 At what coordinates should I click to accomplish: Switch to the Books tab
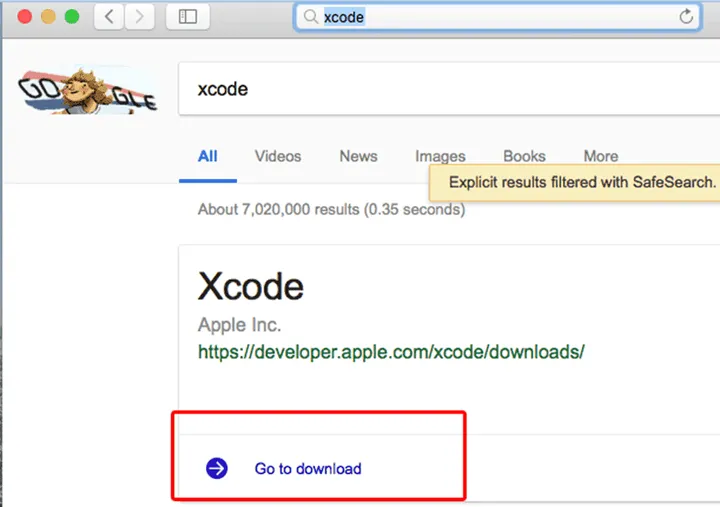[524, 156]
